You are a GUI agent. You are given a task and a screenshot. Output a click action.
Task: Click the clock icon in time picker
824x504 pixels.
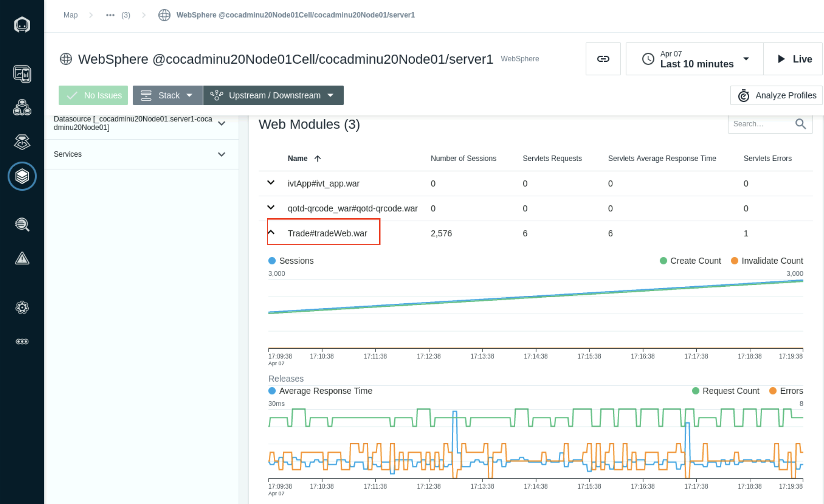(x=648, y=59)
